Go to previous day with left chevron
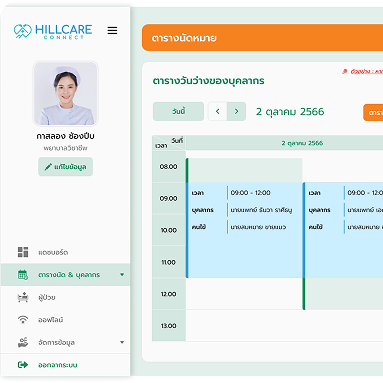The height and width of the screenshot is (383, 383). (217, 111)
